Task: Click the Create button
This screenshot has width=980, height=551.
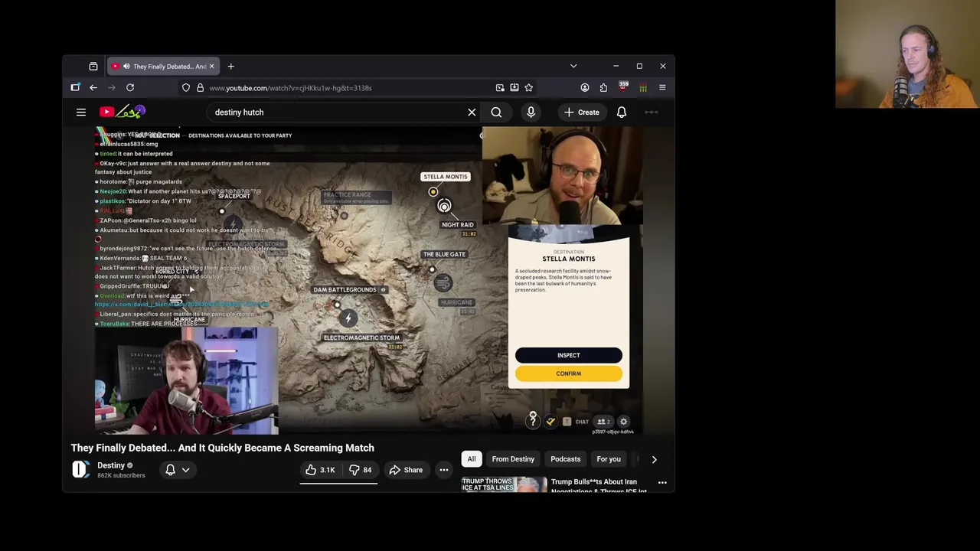Action: pyautogui.click(x=582, y=112)
